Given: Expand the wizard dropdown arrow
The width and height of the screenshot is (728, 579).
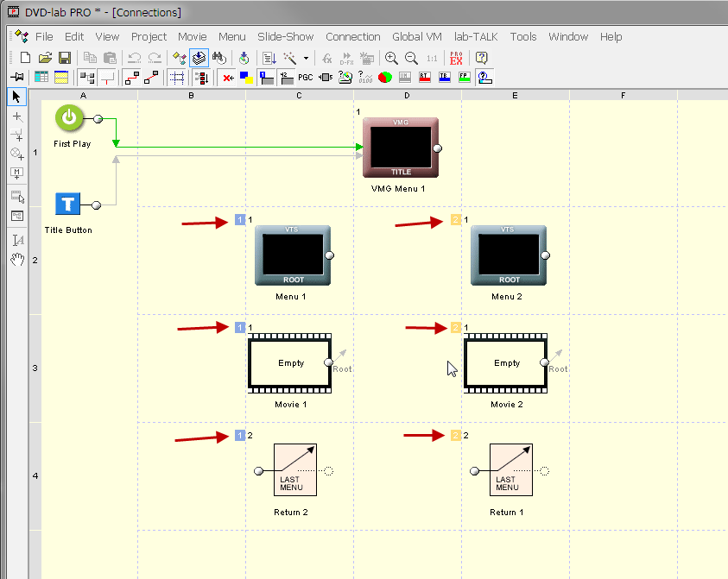Looking at the screenshot, I should pyautogui.click(x=306, y=58).
